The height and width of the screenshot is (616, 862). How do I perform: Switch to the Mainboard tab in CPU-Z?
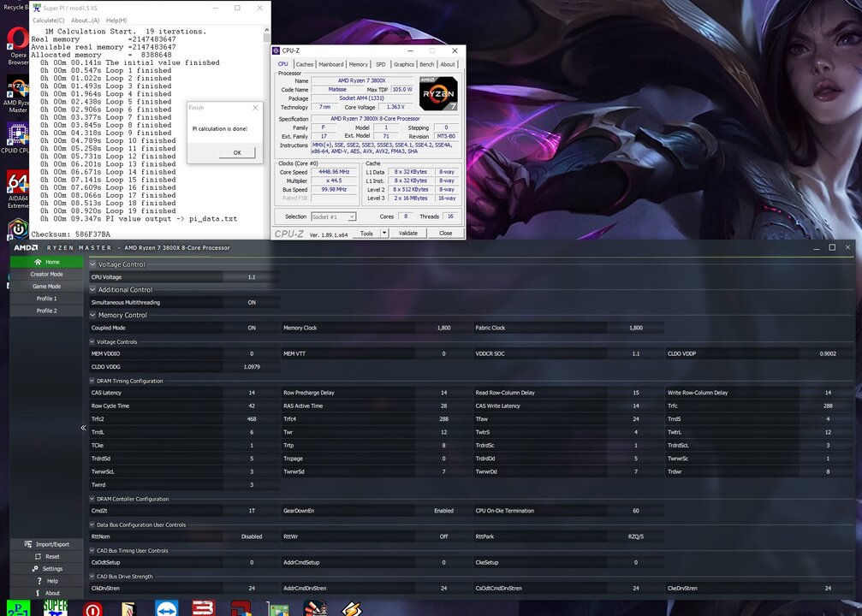click(331, 64)
